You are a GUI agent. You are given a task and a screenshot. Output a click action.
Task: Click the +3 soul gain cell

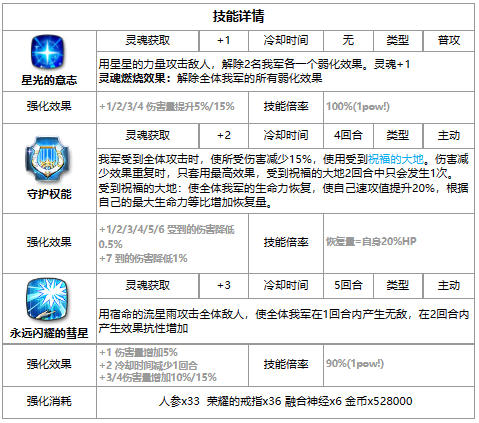224,286
